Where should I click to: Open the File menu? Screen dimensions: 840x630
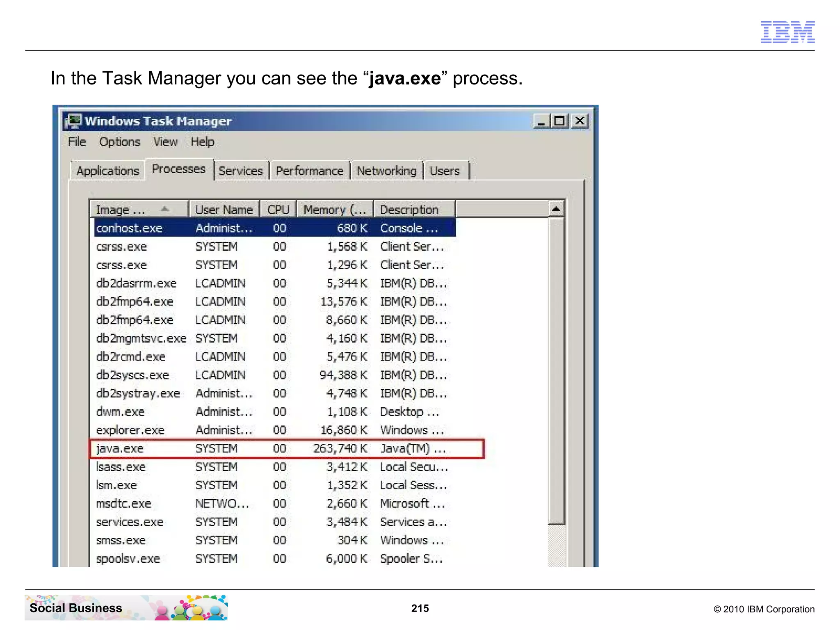(x=77, y=142)
